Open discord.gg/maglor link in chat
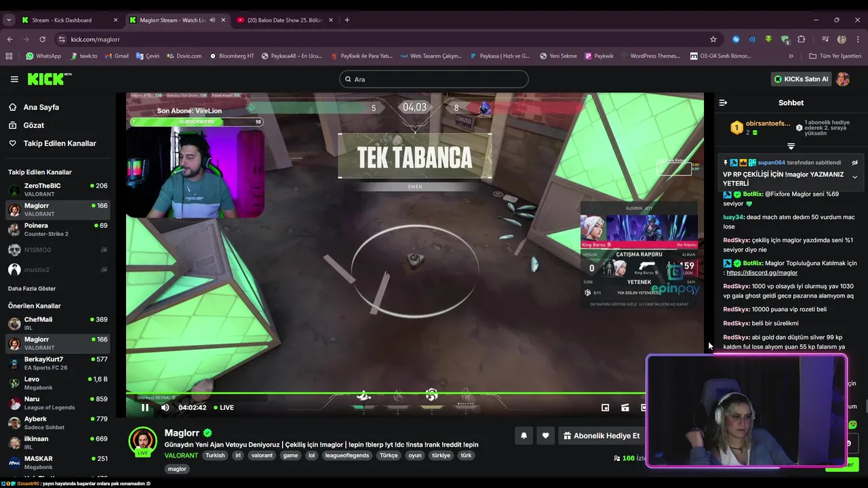 (762, 272)
